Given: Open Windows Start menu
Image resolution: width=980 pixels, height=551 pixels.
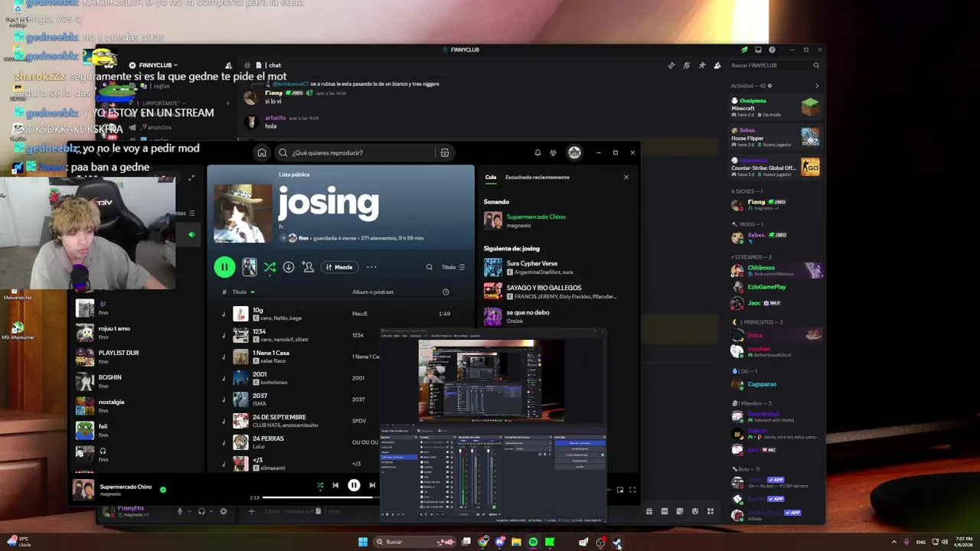Looking at the screenshot, I should 363,542.
